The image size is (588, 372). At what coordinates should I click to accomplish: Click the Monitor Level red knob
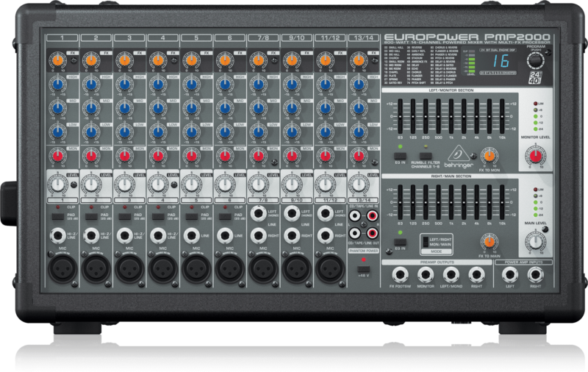(x=536, y=156)
